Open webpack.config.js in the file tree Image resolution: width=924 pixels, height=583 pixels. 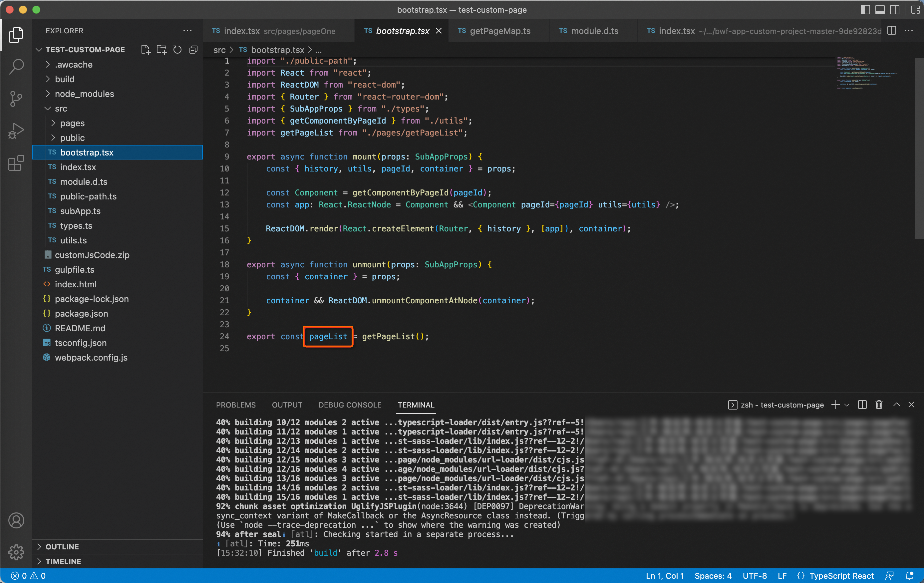click(x=118, y=357)
